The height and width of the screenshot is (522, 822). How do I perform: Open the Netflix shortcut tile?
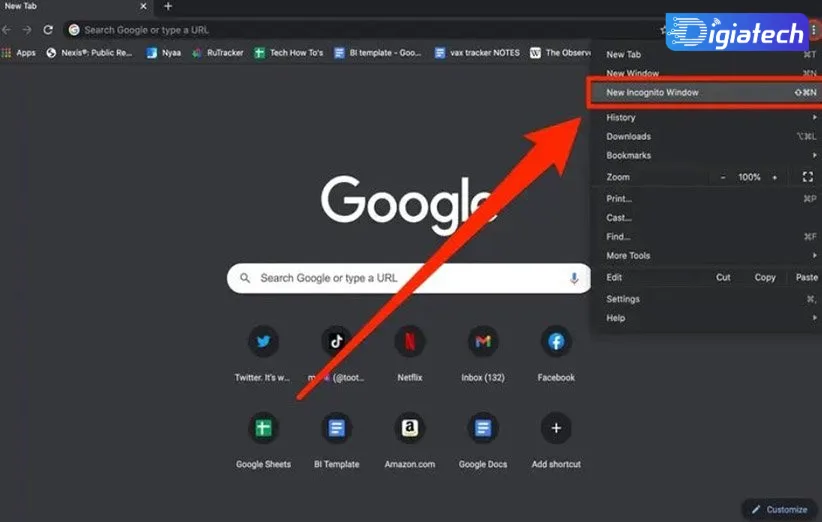point(409,342)
